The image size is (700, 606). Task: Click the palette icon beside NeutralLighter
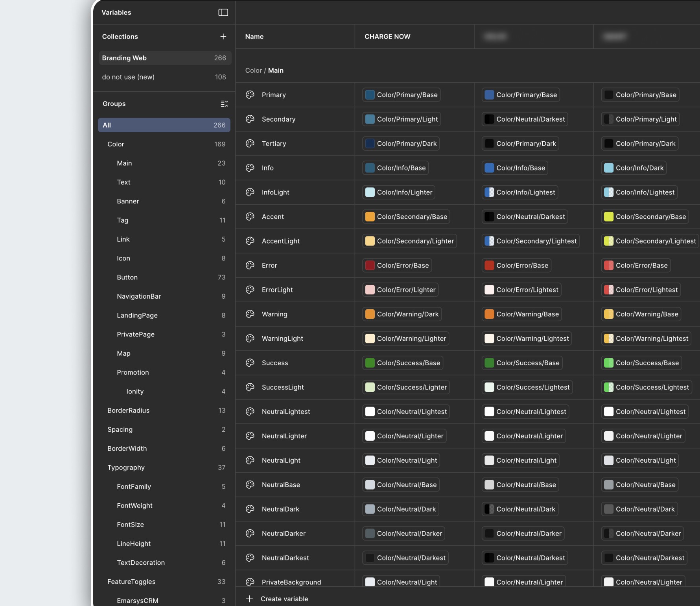pyautogui.click(x=250, y=436)
